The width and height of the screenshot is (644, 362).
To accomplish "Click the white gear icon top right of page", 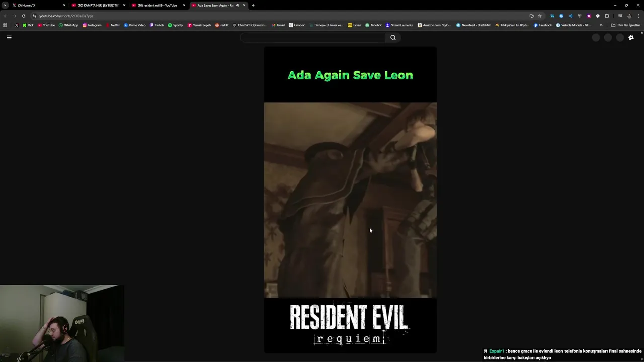I will [x=631, y=38].
